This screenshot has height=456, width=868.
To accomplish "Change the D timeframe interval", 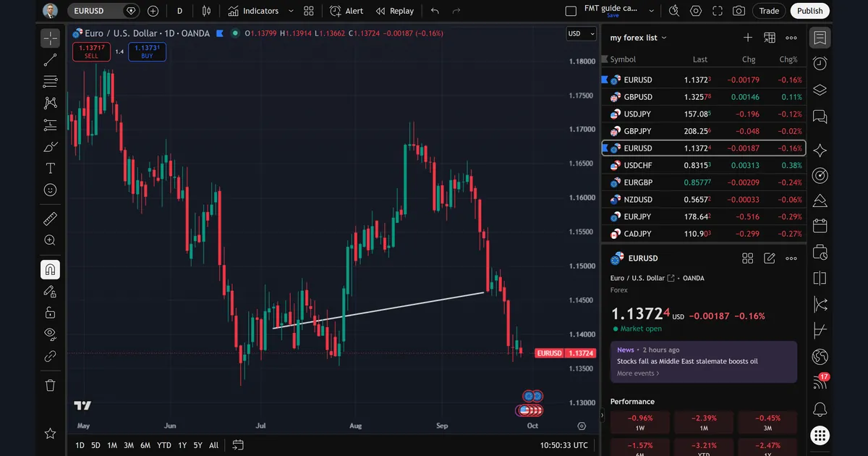I will tap(179, 11).
